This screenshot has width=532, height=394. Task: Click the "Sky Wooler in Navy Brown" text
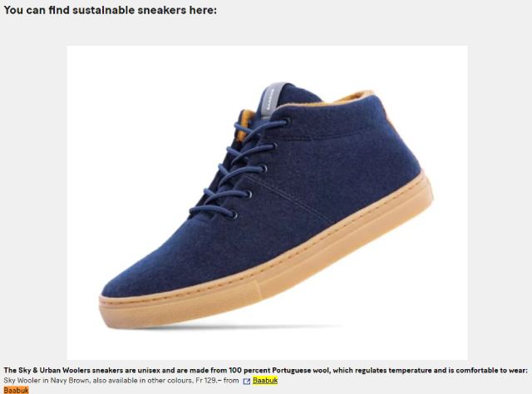point(47,381)
